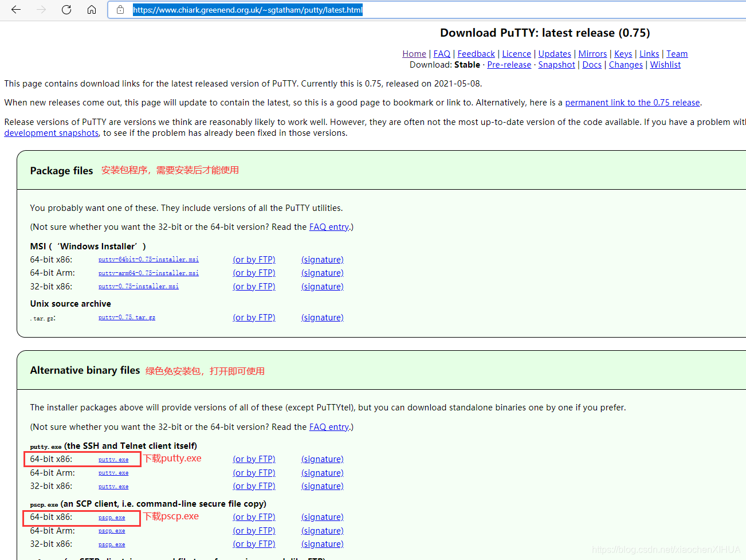Click 'or by FTP' for 64-bit x86 MSI
The height and width of the screenshot is (560, 746).
(254, 260)
